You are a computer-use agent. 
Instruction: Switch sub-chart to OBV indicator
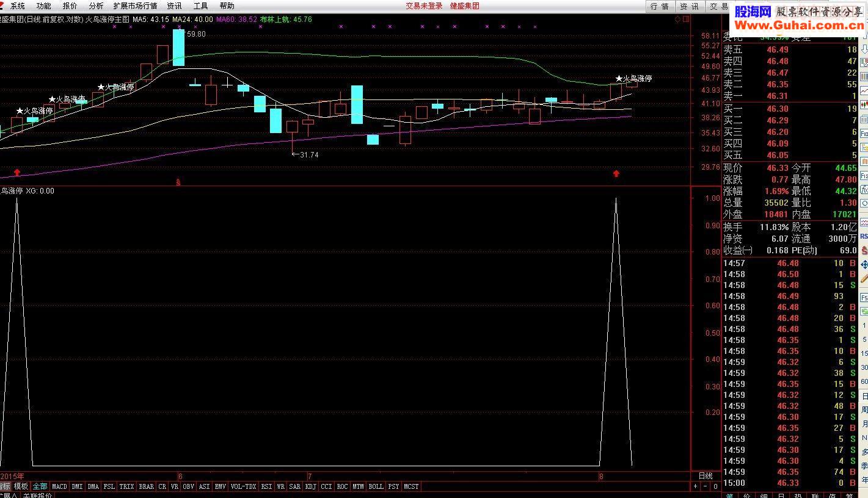tap(188, 486)
